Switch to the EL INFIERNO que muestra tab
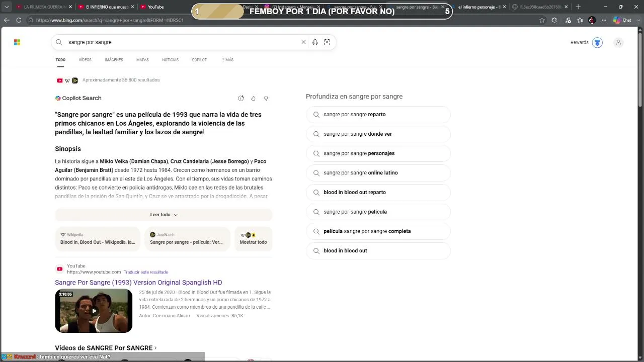 coord(106,7)
